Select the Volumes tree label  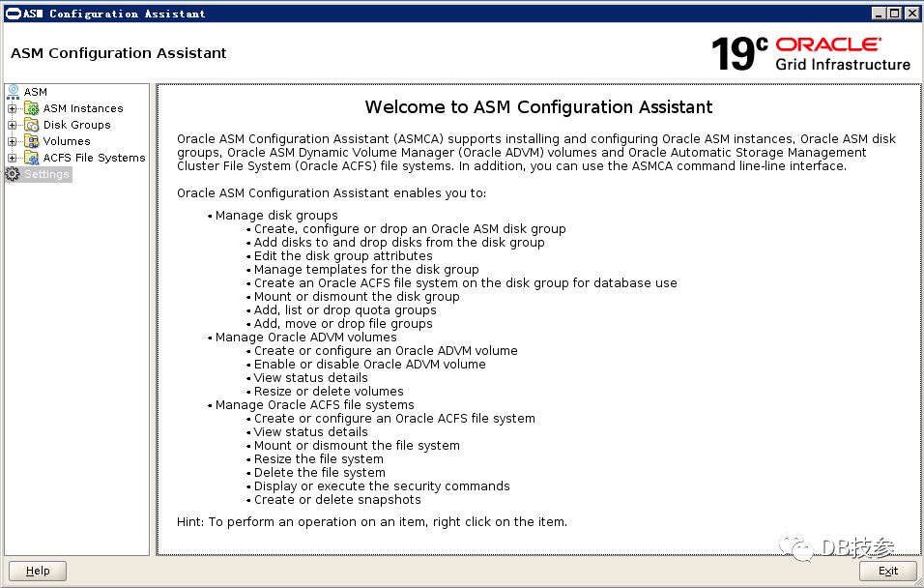pos(67,141)
